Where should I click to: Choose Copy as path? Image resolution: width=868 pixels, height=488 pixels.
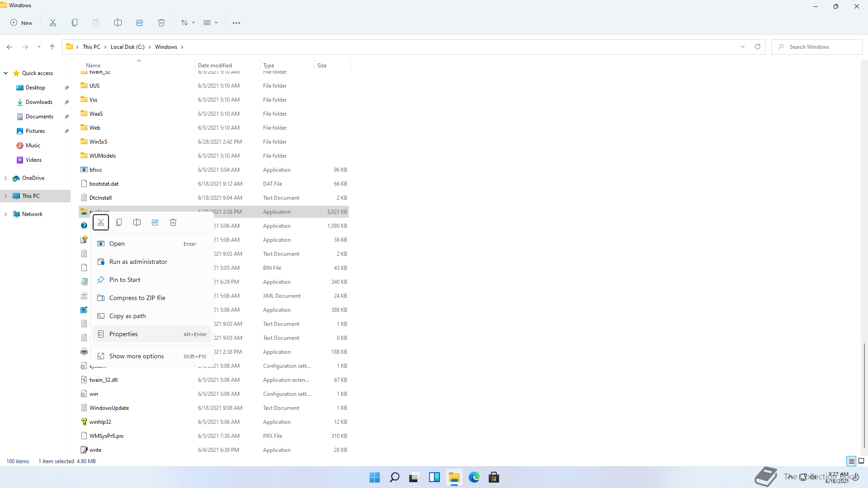(x=152, y=316)
